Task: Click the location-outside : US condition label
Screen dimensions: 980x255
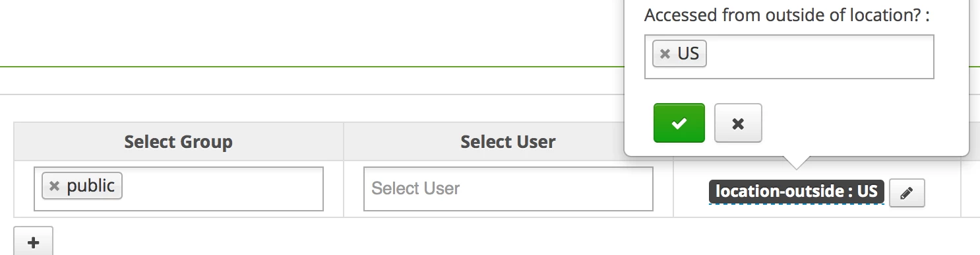Action: (796, 192)
